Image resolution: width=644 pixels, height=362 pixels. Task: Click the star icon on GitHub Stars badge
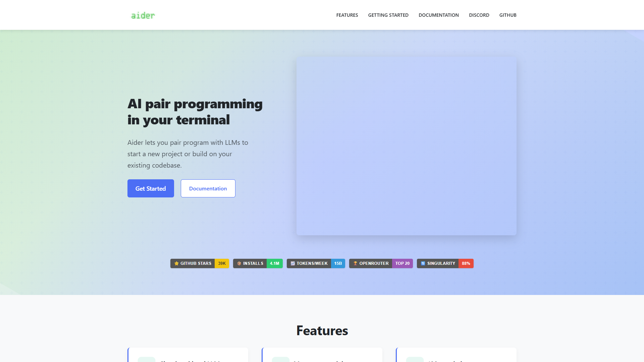176,263
